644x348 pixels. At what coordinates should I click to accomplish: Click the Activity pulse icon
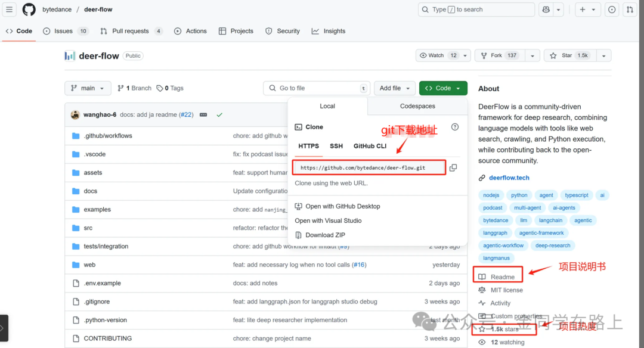pyautogui.click(x=482, y=303)
